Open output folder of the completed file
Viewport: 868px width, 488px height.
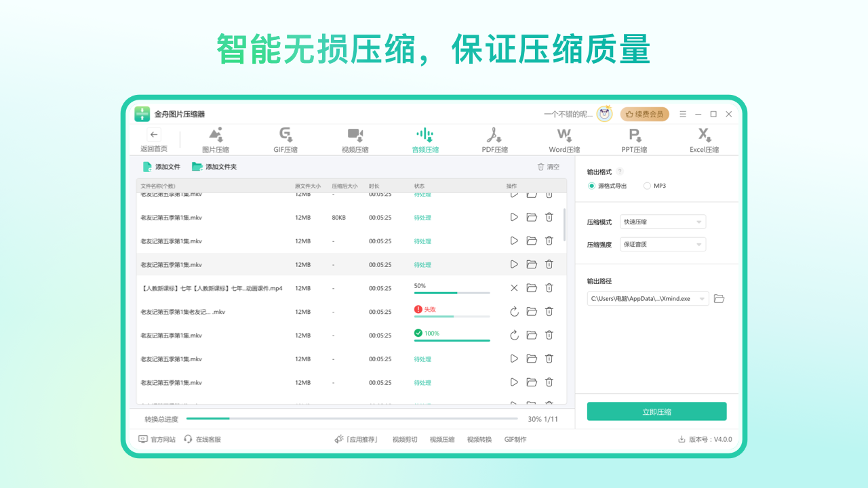[532, 335]
